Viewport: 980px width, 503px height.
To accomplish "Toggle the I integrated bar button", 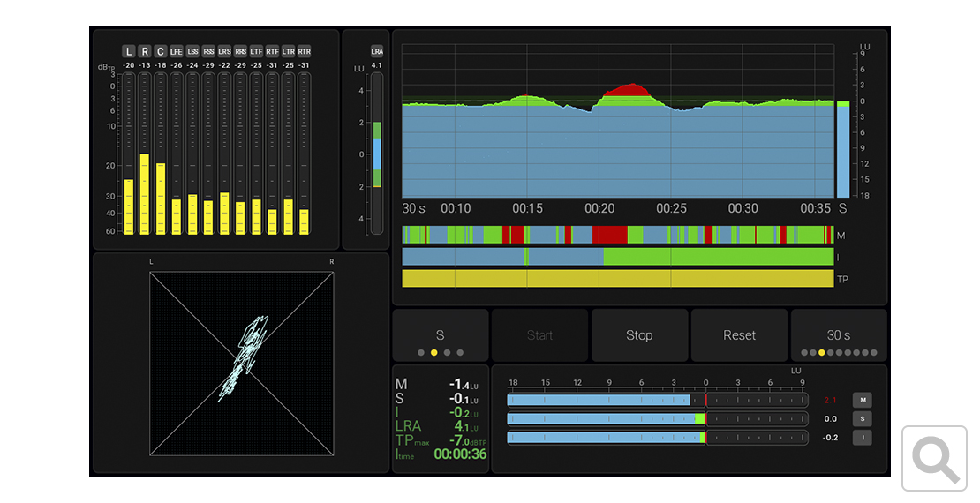I will pos(861,438).
